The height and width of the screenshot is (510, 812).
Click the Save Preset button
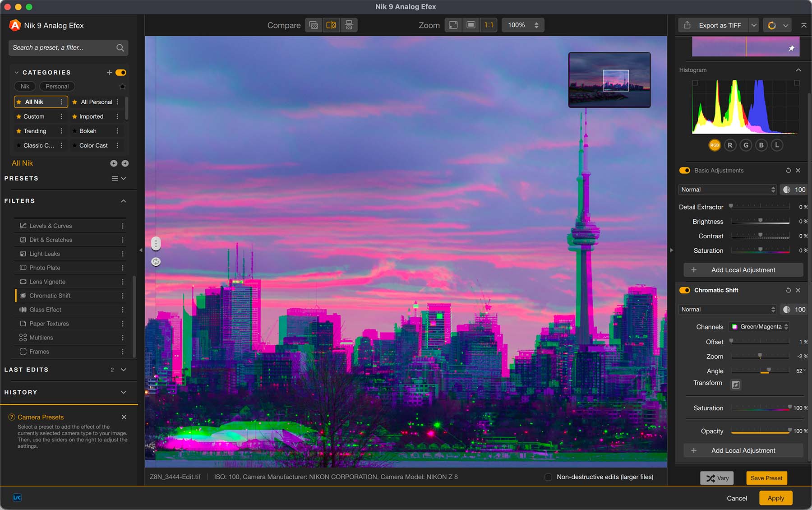766,478
